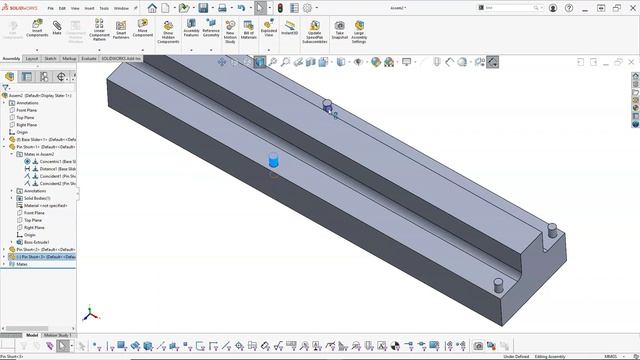The height and width of the screenshot is (360, 640).
Task: Collapse Mates in Assem2 folder
Action: point(12,154)
